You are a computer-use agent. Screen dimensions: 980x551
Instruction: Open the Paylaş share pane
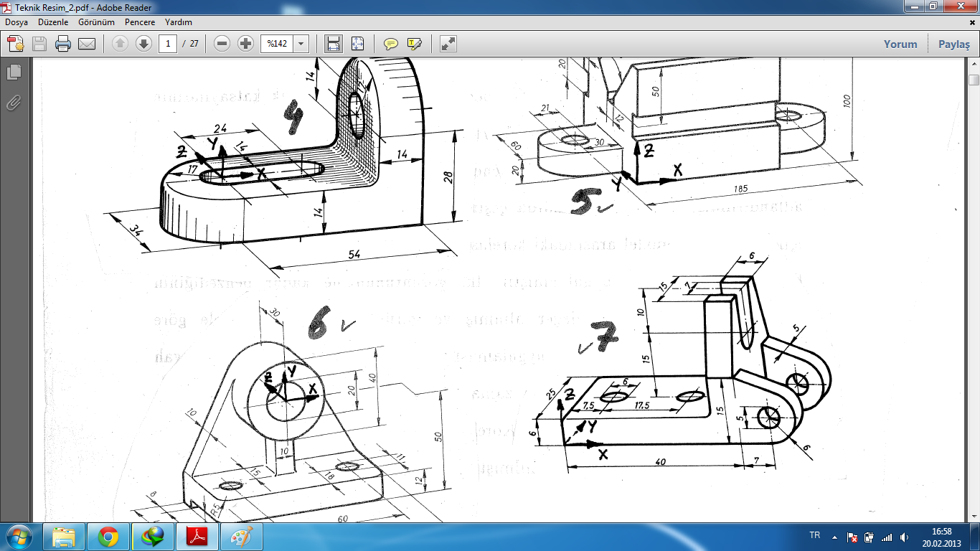pyautogui.click(x=954, y=44)
